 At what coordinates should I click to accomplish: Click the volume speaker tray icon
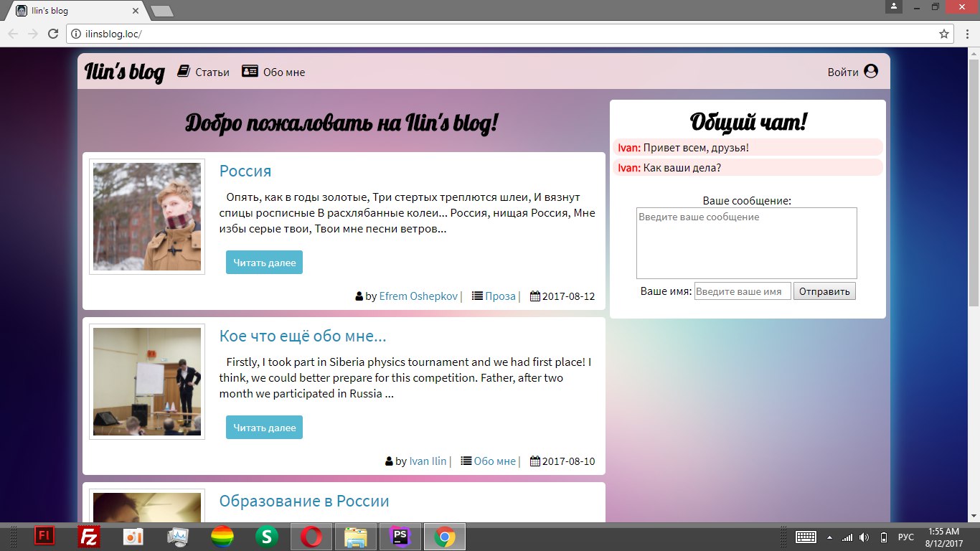pyautogui.click(x=864, y=537)
